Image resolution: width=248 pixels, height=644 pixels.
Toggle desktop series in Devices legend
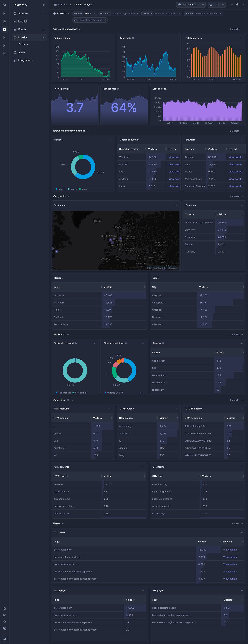click(x=61, y=189)
